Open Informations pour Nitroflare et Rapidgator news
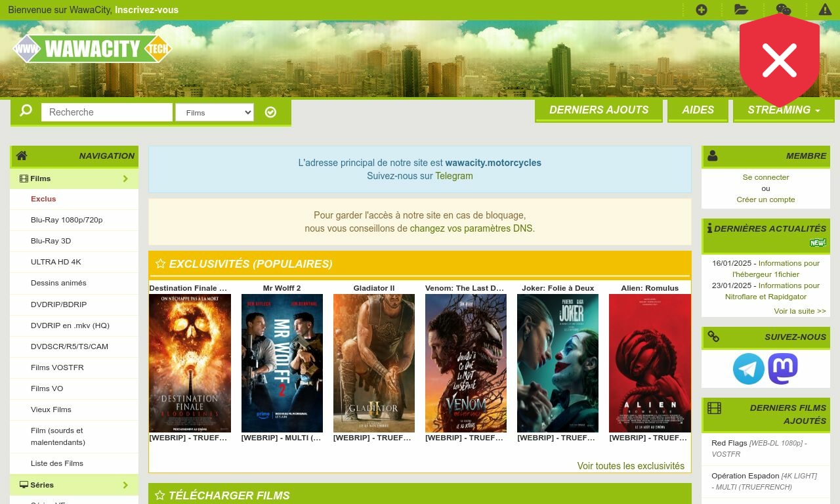 tap(771, 291)
